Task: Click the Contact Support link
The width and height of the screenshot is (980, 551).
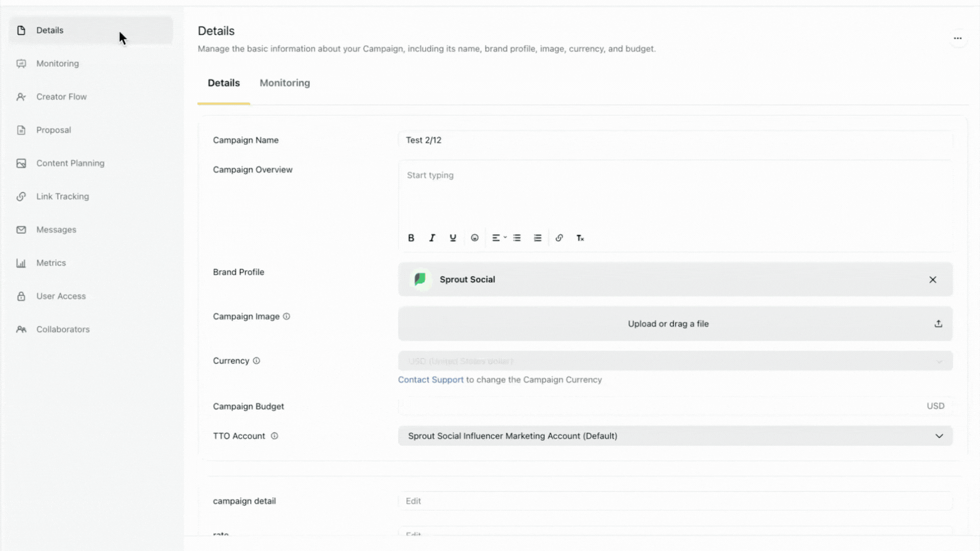Action: click(431, 380)
